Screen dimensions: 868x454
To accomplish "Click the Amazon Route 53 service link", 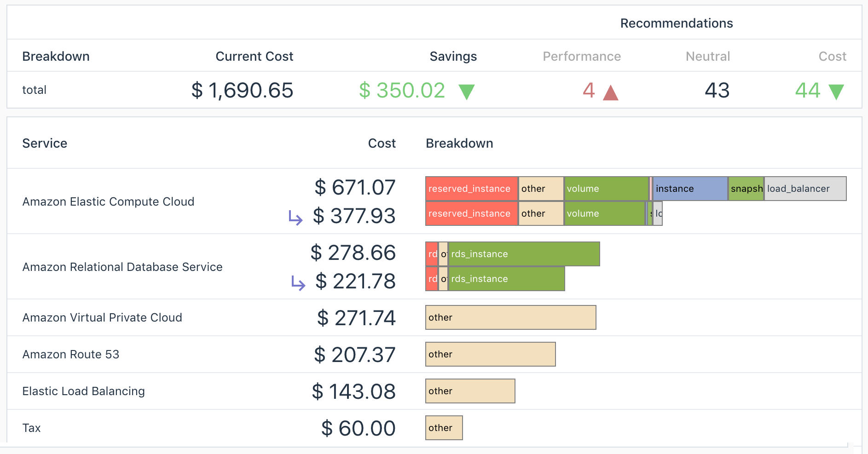I will click(x=70, y=354).
